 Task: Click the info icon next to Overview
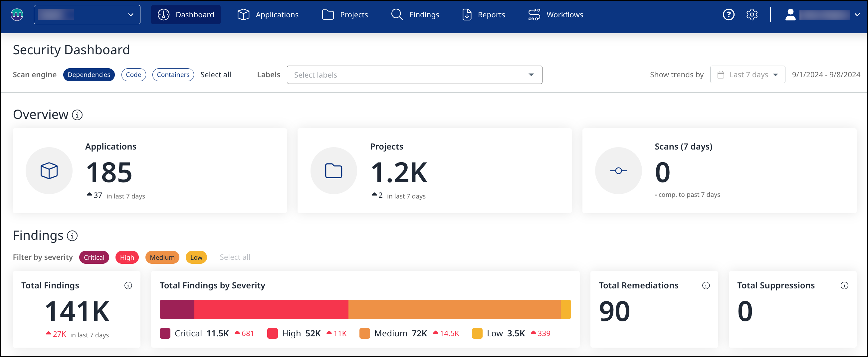(x=77, y=115)
